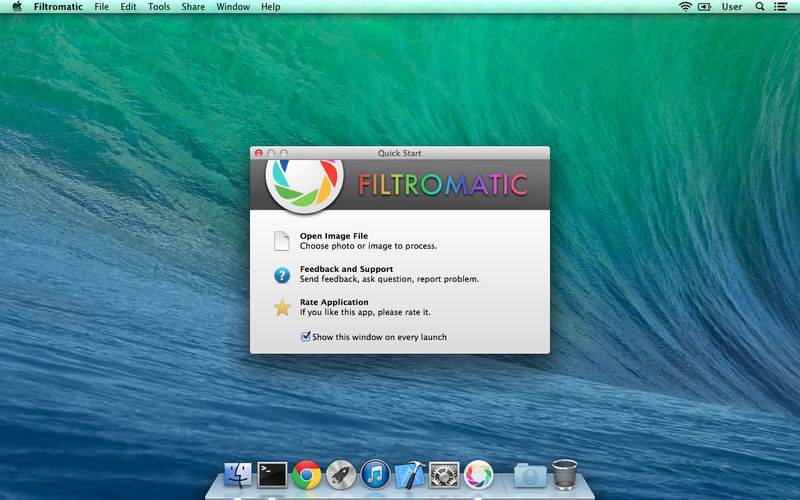Uncheck Show this window on every launch
This screenshot has width=800, height=500.
point(306,336)
